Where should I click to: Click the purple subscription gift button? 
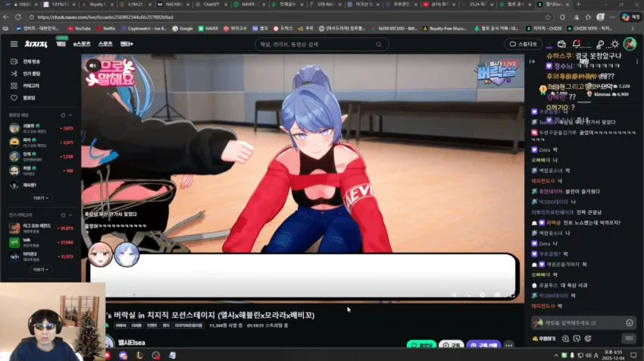point(484,345)
